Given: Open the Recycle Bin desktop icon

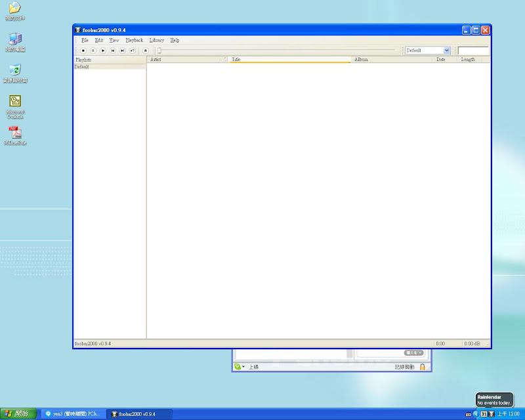Looking at the screenshot, I should click(15, 73).
